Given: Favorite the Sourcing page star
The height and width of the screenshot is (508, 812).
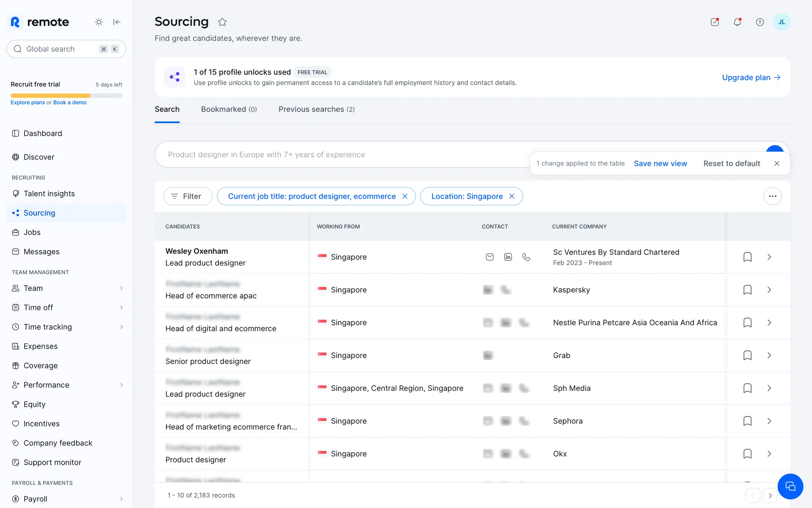Looking at the screenshot, I should point(222,22).
